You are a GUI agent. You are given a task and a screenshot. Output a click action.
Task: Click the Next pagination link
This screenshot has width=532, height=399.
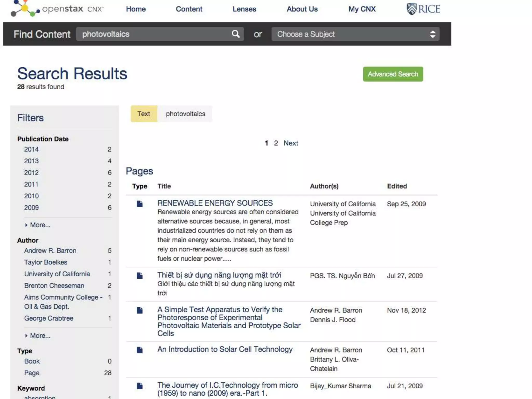[x=291, y=143]
